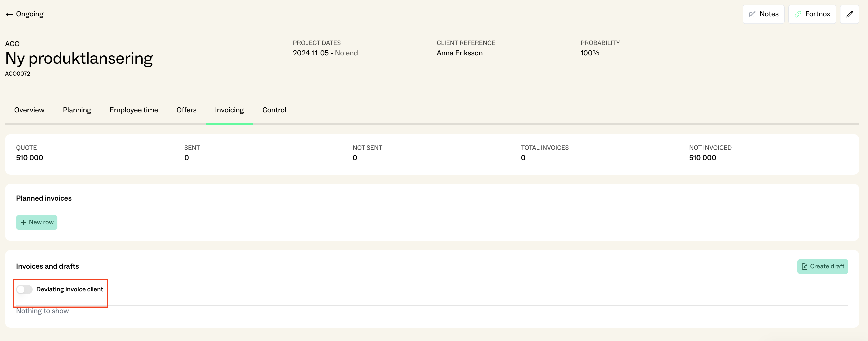
Task: Click the project title Ny produktlansering
Action: pyautogui.click(x=79, y=58)
